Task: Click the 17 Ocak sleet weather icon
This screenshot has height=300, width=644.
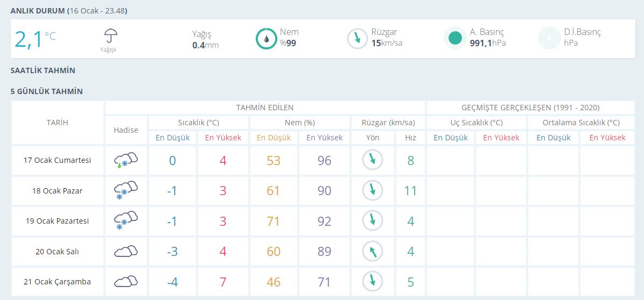Action: pos(126,160)
